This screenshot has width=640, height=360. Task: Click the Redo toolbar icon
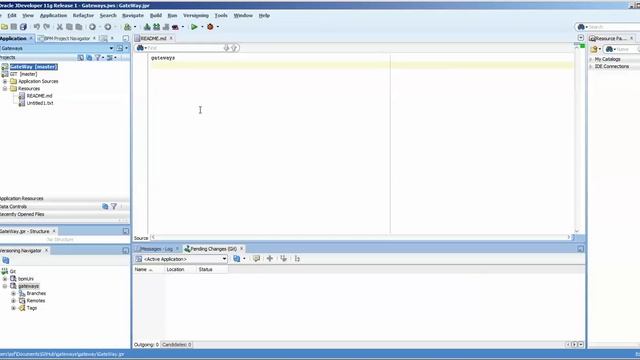[47, 27]
